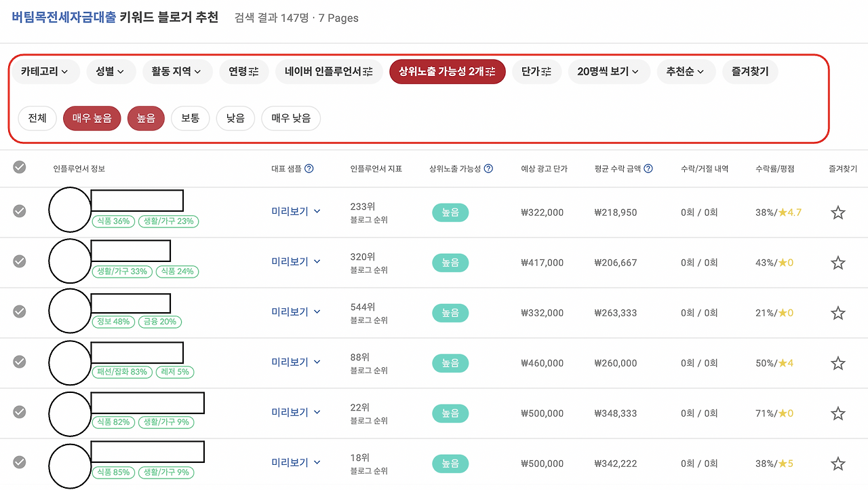Screen dimensions: 868x490
Task: Open the 평균 수락 금액 help icon
Action: 649,168
